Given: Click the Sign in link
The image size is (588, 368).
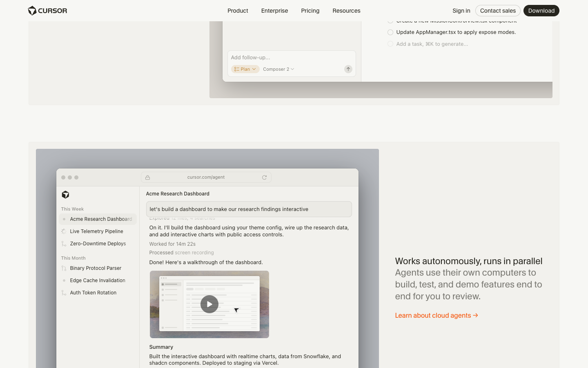Looking at the screenshot, I should coord(461,11).
